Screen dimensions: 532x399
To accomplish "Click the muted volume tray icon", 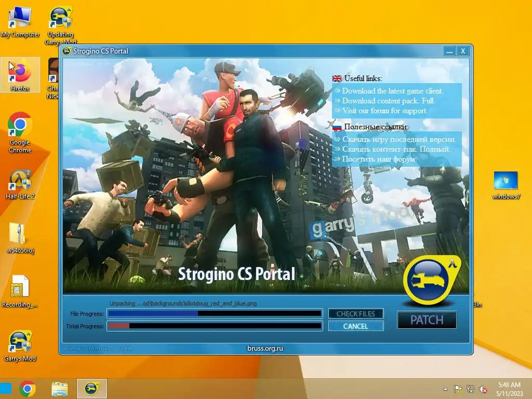I will tap(483, 389).
